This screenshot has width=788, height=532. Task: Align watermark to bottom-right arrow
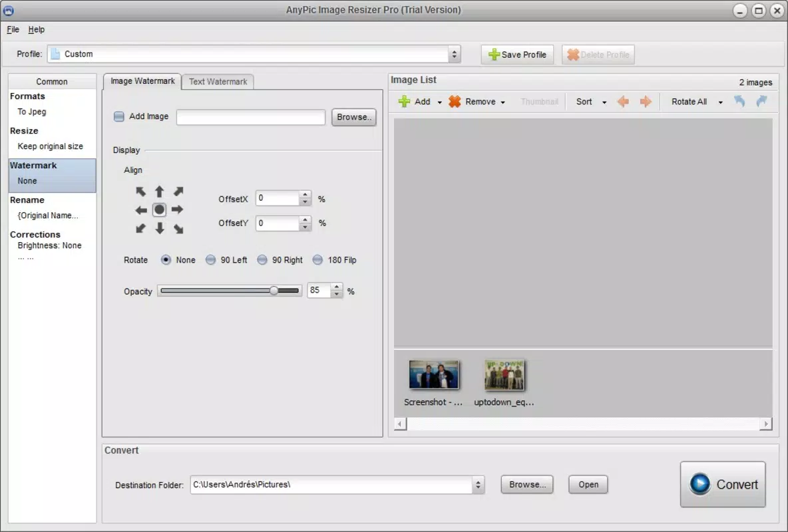[x=178, y=229]
